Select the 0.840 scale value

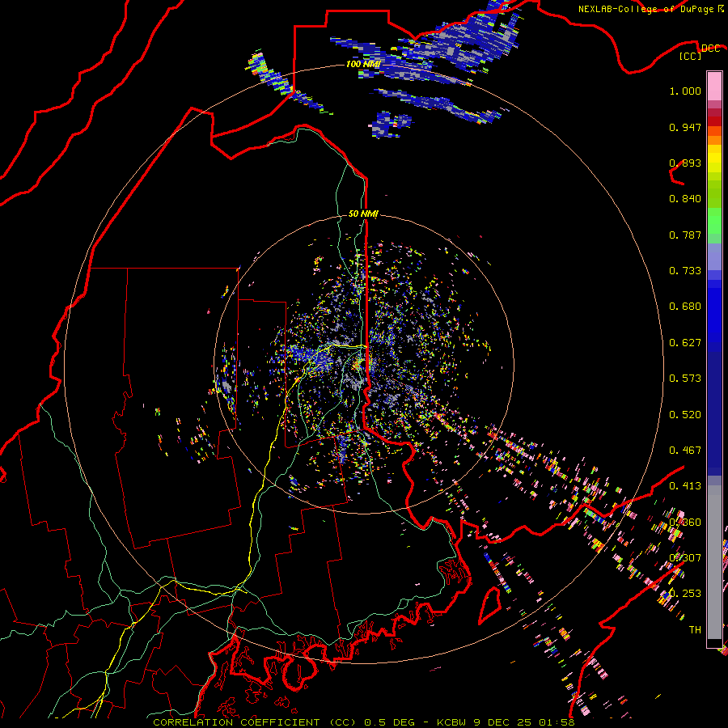coord(685,199)
